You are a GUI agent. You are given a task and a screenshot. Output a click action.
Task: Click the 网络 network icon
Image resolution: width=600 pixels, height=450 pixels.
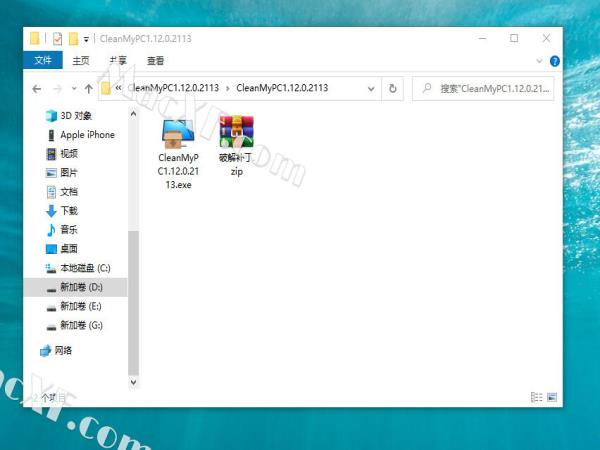click(46, 351)
